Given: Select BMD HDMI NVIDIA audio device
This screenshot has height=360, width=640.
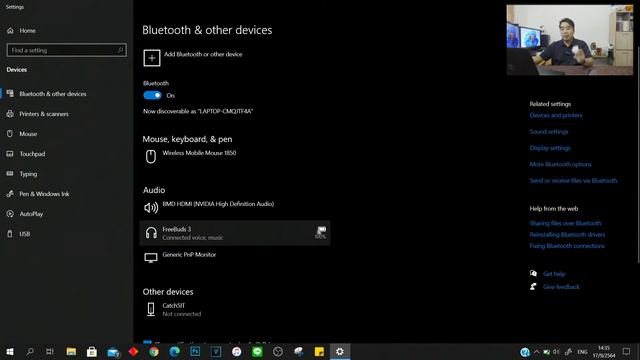Looking at the screenshot, I should coord(235,207).
